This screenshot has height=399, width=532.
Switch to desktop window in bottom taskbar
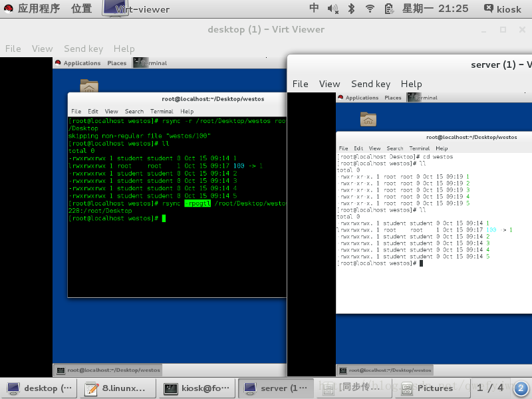(39, 388)
